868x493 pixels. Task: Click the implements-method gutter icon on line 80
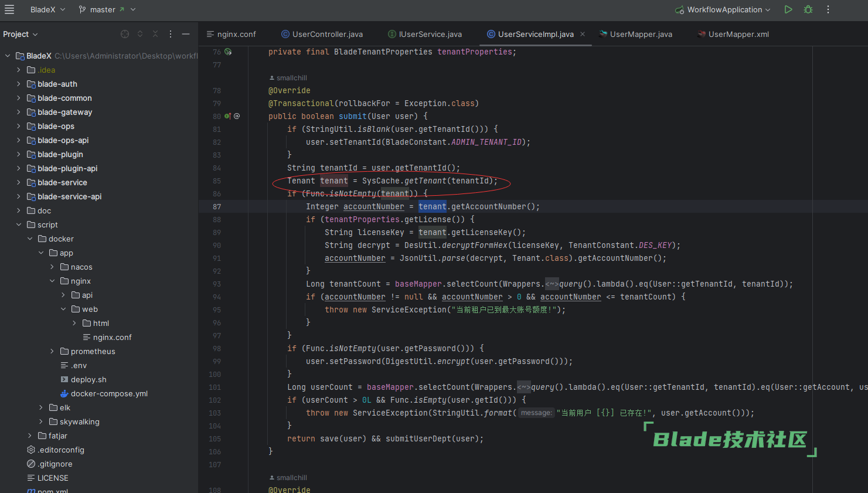pyautogui.click(x=227, y=116)
